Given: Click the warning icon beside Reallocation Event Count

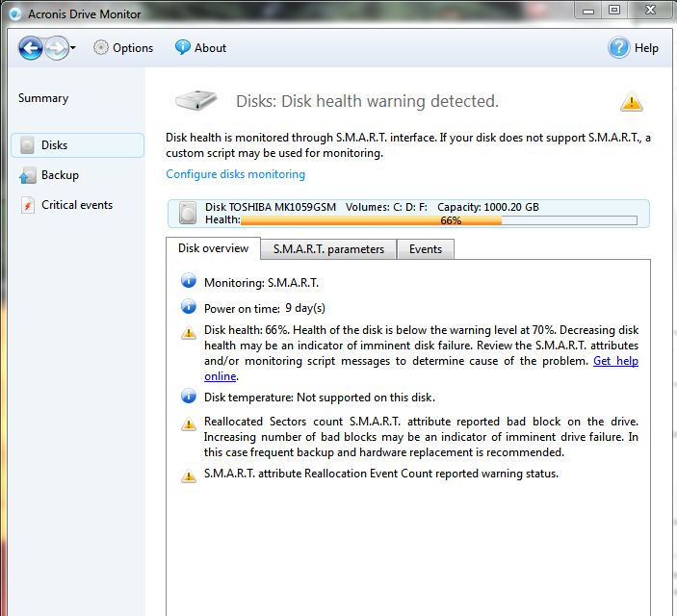Looking at the screenshot, I should 188,475.
